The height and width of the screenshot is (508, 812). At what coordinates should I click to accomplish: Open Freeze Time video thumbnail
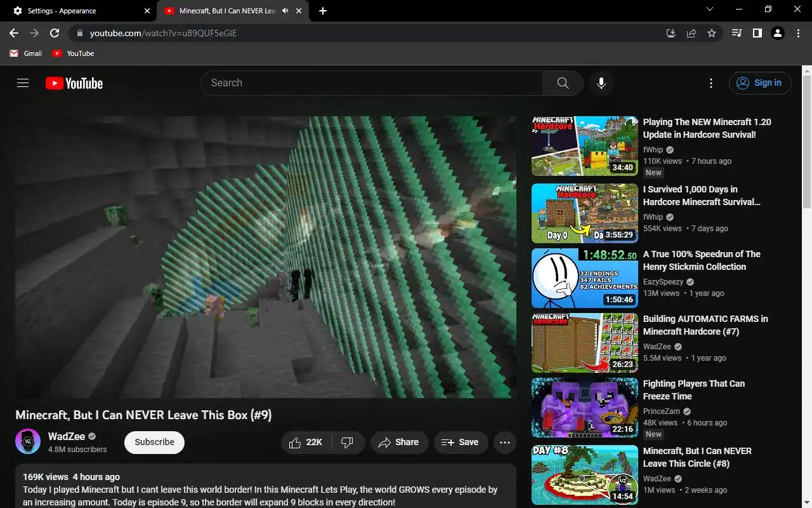[585, 408]
